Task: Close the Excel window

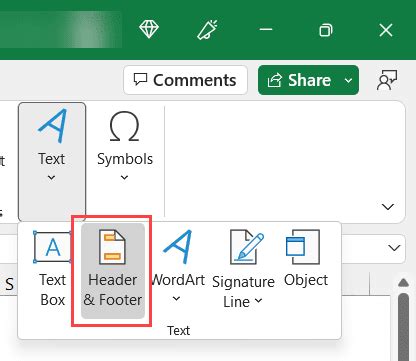Action: [x=386, y=30]
